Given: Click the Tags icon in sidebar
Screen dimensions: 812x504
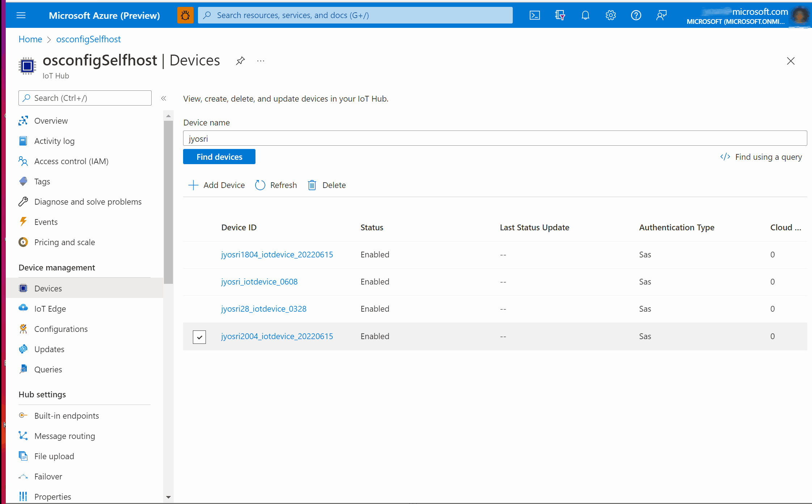Looking at the screenshot, I should (x=24, y=181).
